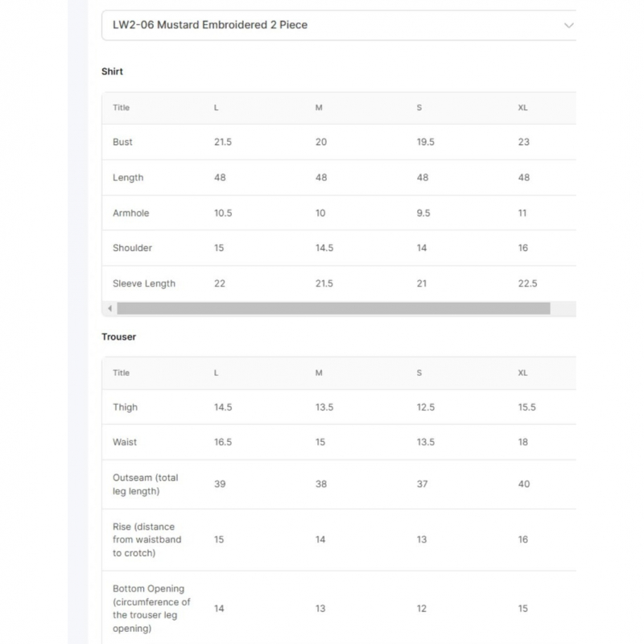Screen dimensions: 644x644
Task: Select the Sleeve Length value 22.5
Action: (527, 283)
